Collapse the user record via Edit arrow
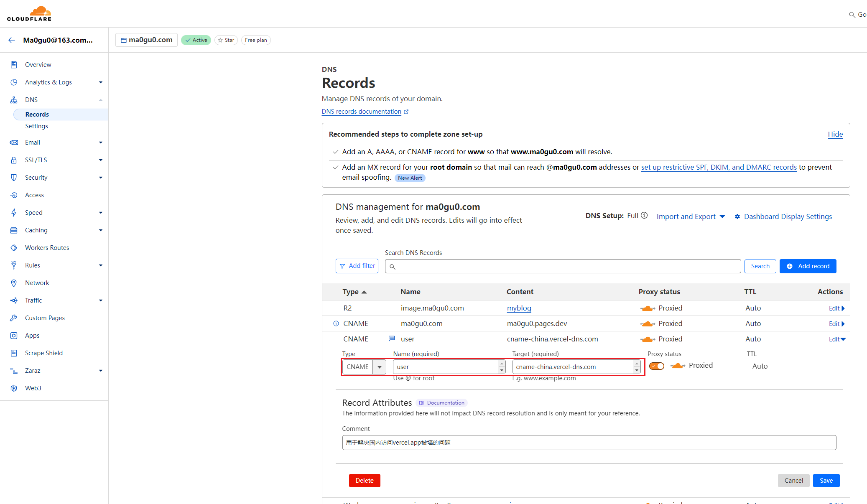Image resolution: width=867 pixels, height=504 pixels. [837, 339]
